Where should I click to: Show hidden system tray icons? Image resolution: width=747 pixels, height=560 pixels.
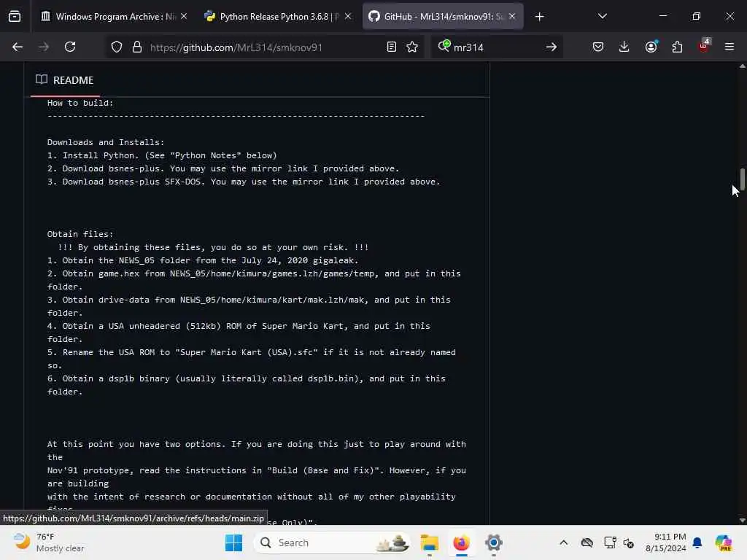(x=564, y=542)
